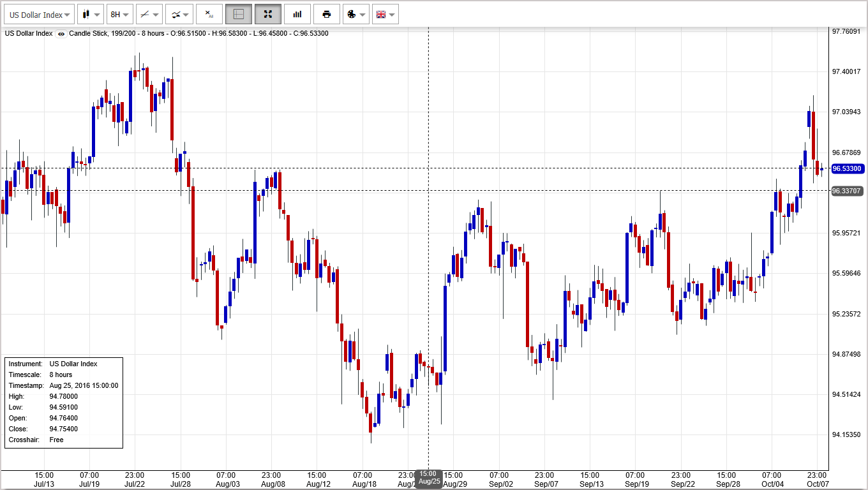
Task: Click the Sep/19 date axis label
Action: (x=635, y=484)
